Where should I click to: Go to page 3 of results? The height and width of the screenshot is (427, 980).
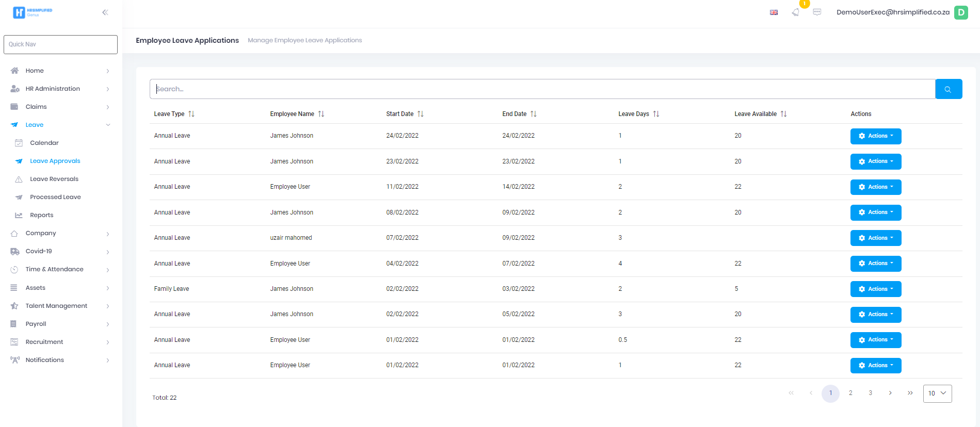tap(870, 393)
